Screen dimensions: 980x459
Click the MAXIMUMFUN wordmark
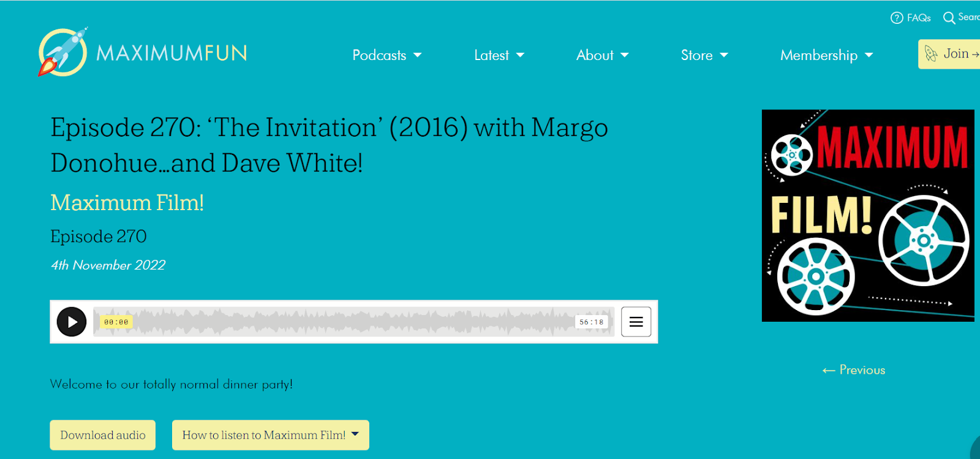[172, 53]
